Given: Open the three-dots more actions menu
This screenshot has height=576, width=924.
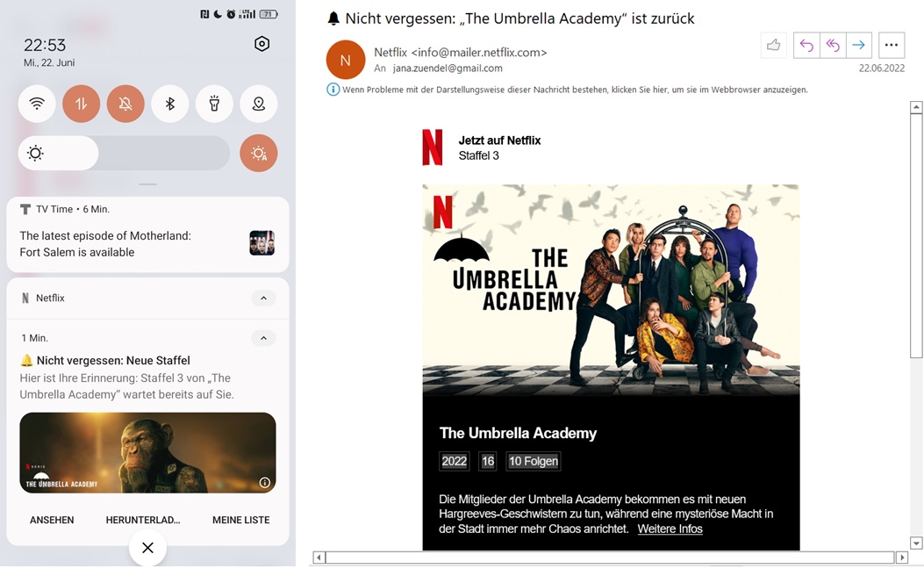Looking at the screenshot, I should tap(891, 45).
